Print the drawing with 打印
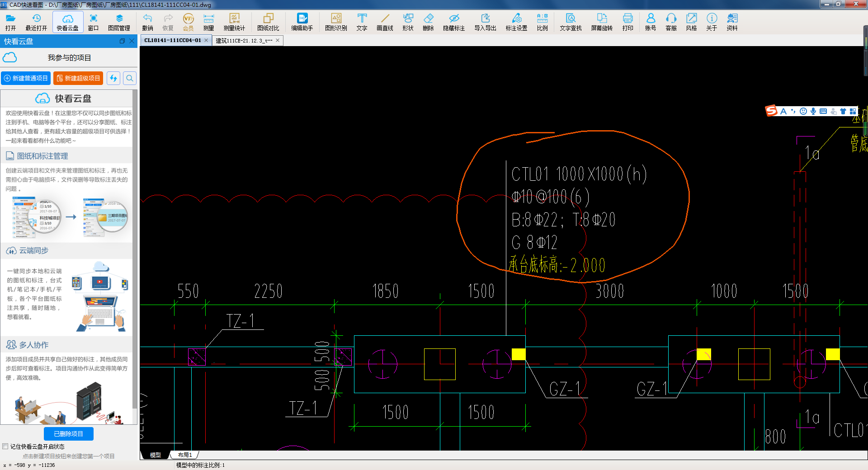 (627, 22)
